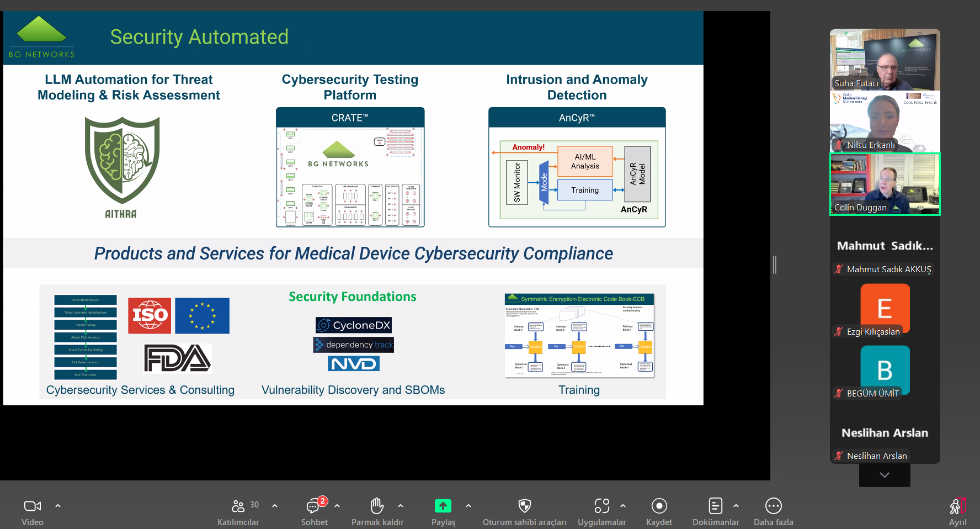Click muted mic icon beside Nilsu Erkanlı
The image size is (980, 529).
coord(839,145)
